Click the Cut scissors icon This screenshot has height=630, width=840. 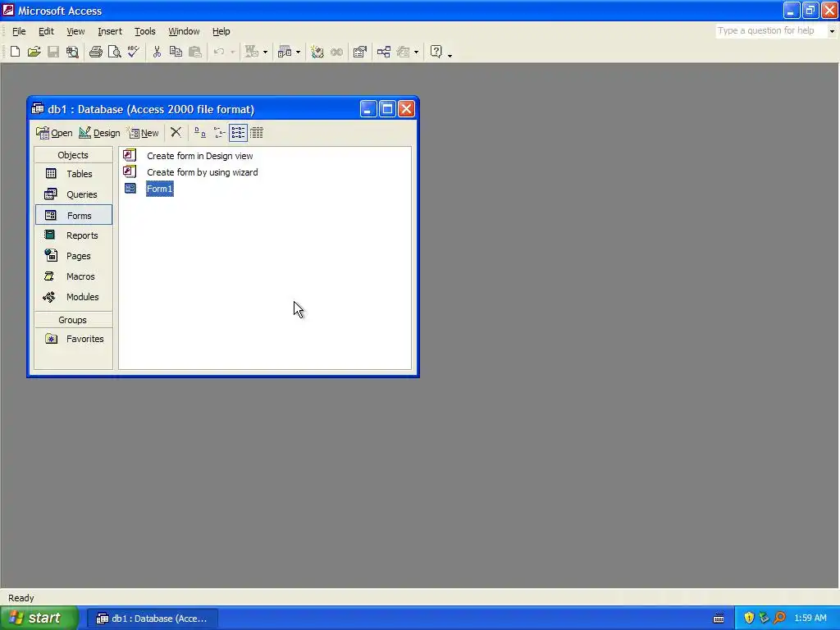157,52
